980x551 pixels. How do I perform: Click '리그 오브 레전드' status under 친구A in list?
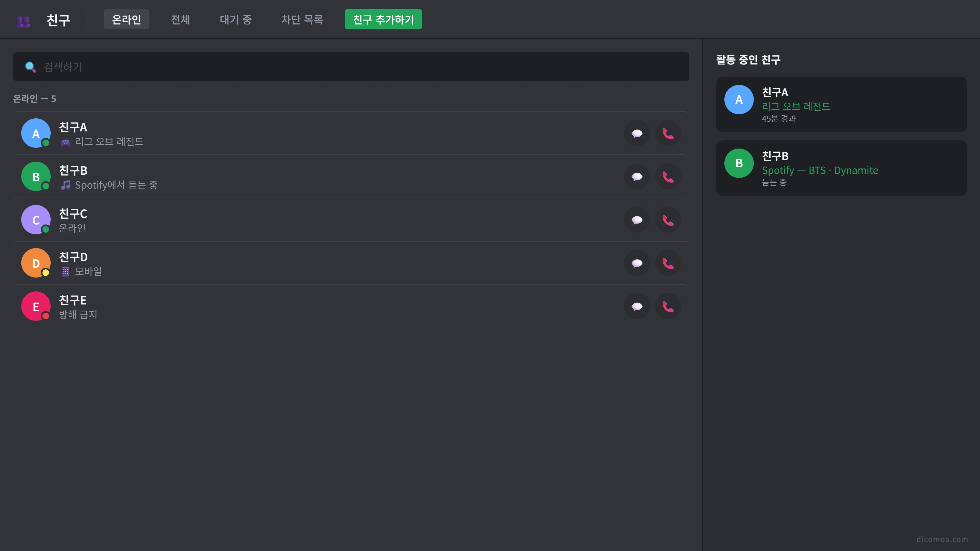(x=109, y=142)
